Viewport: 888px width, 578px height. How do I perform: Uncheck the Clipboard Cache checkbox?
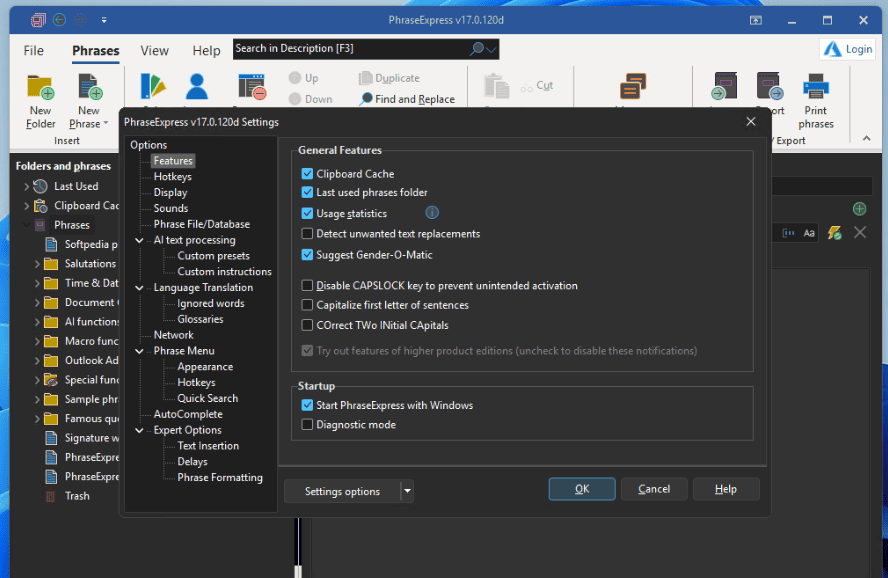click(307, 174)
